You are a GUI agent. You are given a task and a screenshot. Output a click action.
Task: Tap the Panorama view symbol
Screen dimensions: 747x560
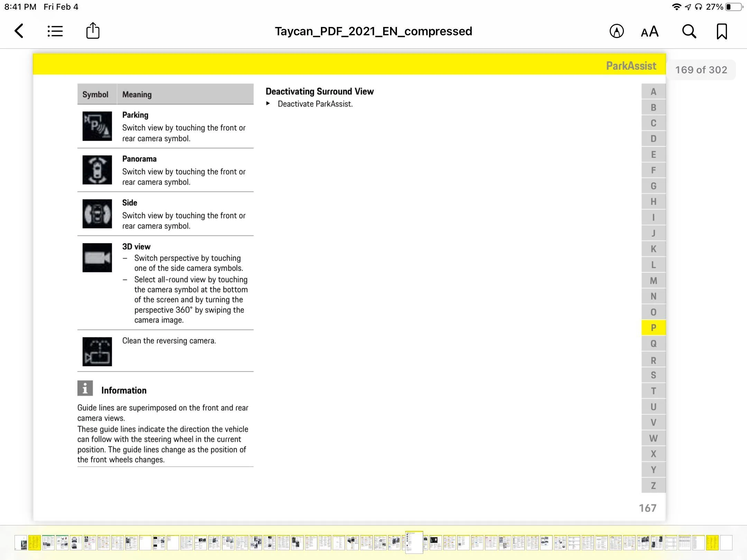pyautogui.click(x=97, y=170)
